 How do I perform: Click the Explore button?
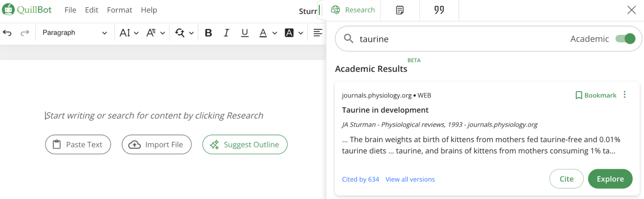610,179
